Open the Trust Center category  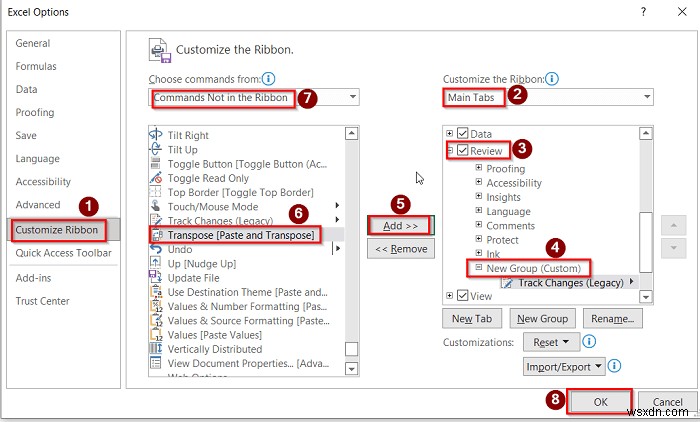point(42,301)
